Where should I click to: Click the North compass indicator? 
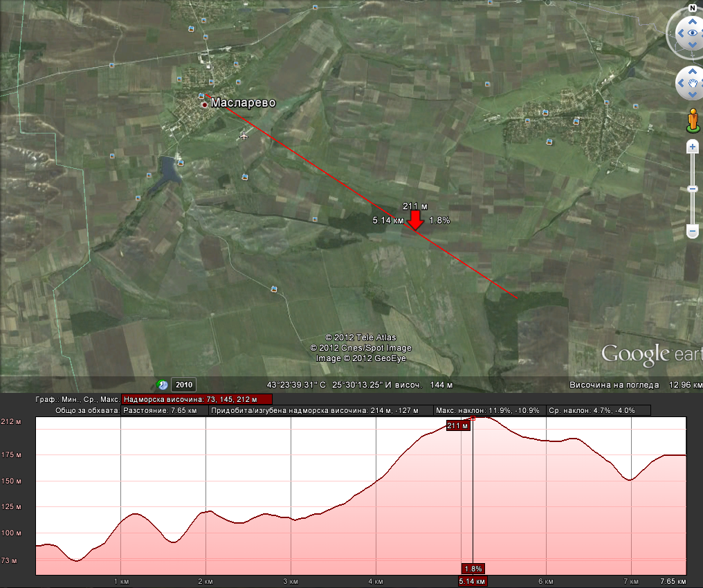click(691, 8)
